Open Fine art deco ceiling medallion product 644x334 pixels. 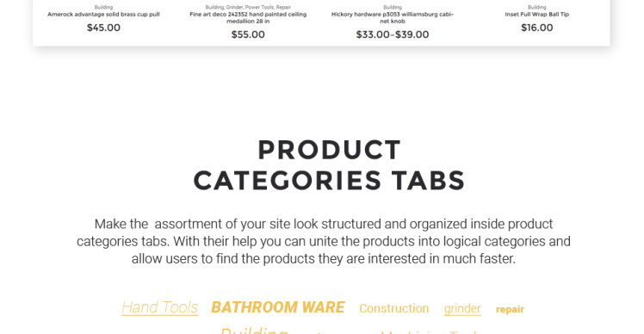tap(248, 18)
